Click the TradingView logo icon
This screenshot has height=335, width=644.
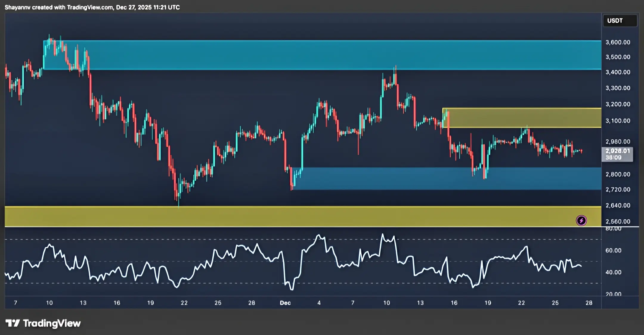point(13,323)
